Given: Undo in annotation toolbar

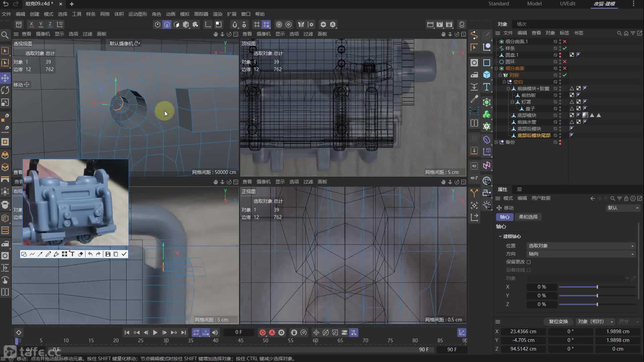Looking at the screenshot, I should point(90,254).
